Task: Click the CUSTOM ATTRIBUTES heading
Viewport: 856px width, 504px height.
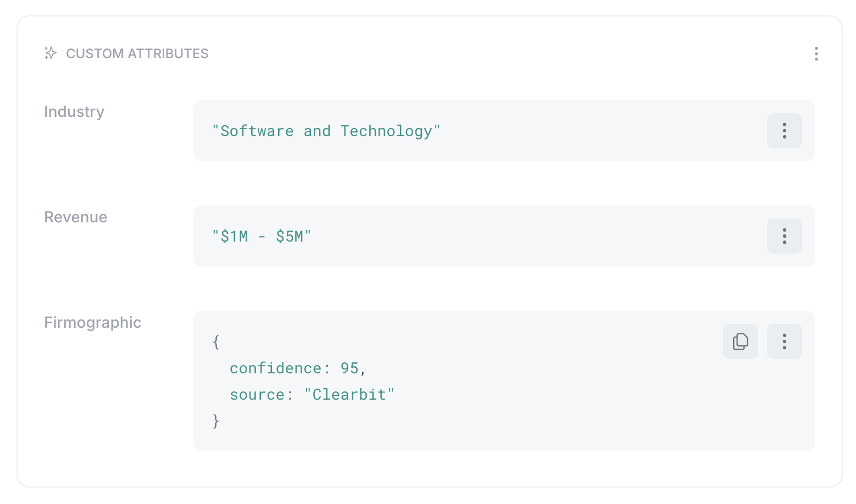Action: point(137,54)
